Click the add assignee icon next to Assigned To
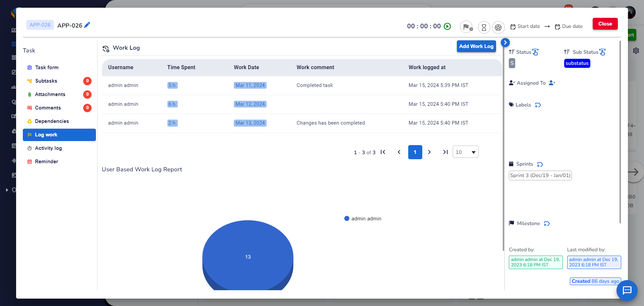Image resolution: width=644 pixels, height=306 pixels. click(552, 83)
